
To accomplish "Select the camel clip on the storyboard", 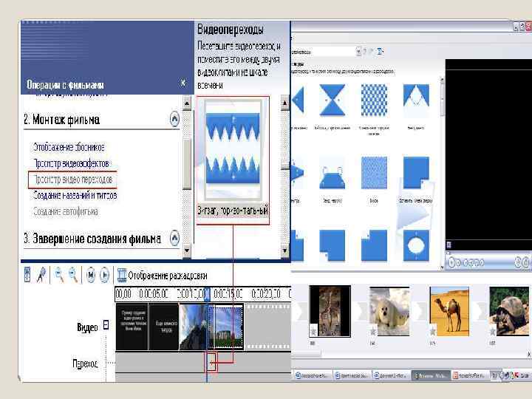I will [x=449, y=311].
